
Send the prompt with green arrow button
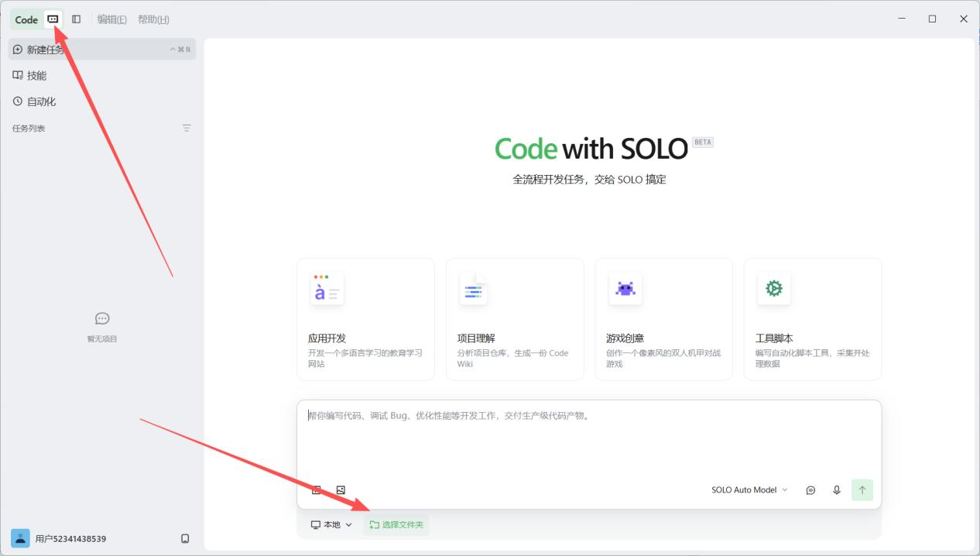[862, 490]
